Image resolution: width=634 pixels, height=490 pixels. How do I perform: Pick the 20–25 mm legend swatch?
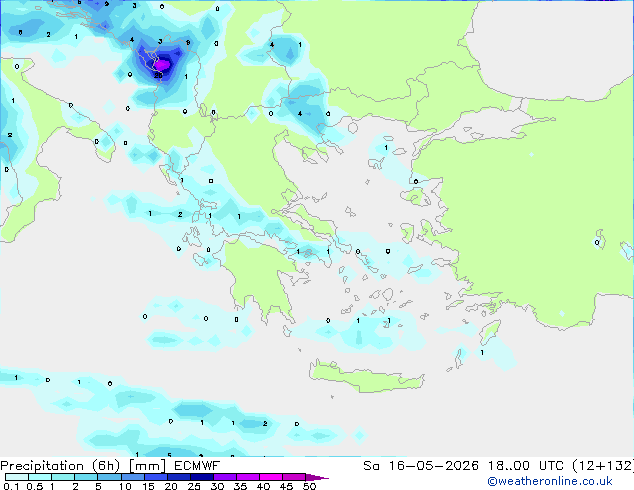pos(178,477)
